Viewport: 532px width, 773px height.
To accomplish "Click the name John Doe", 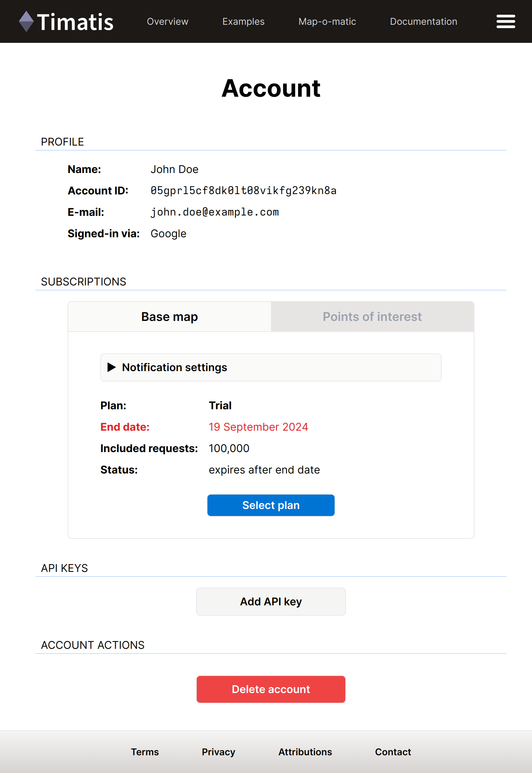I will [x=174, y=169].
